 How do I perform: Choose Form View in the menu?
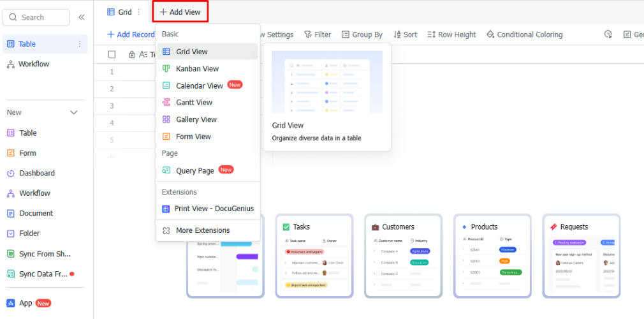[193, 137]
